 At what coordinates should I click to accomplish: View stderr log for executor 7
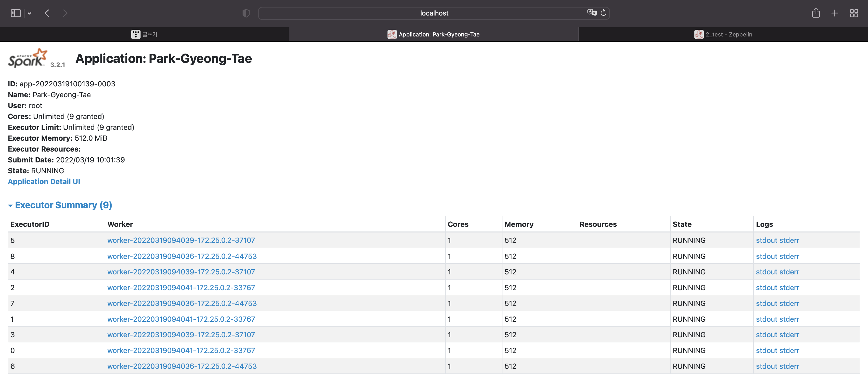click(x=789, y=303)
